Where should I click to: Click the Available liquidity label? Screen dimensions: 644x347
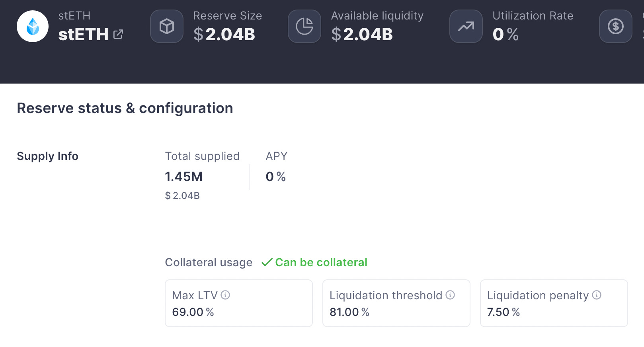pos(377,16)
